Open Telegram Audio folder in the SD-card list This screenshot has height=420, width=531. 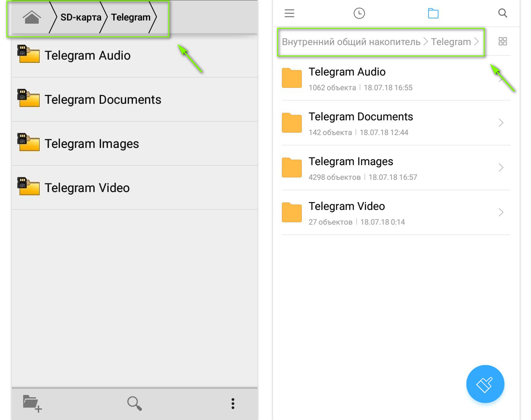tap(87, 56)
